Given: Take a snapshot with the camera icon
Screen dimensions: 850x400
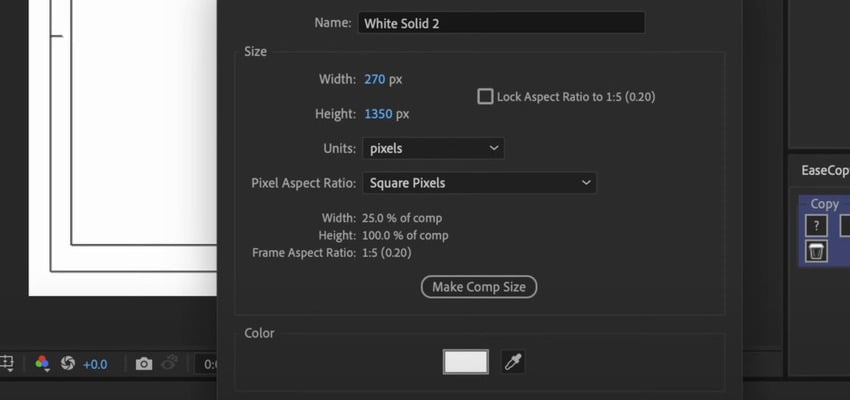Looking at the screenshot, I should pyautogui.click(x=144, y=364).
